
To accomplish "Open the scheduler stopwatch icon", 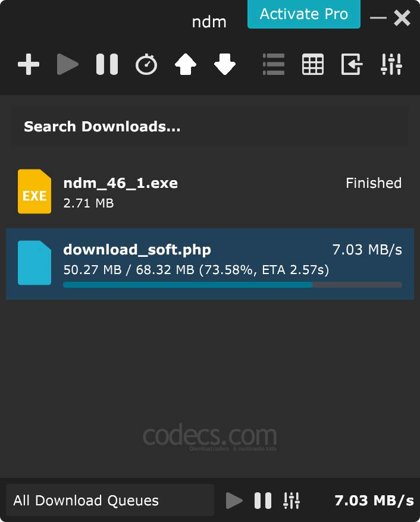I will pos(146,64).
